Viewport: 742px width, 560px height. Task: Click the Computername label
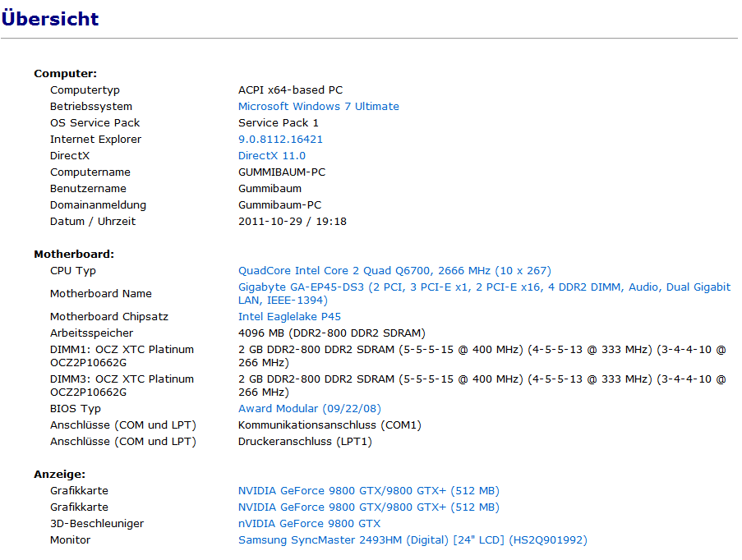[x=90, y=172]
